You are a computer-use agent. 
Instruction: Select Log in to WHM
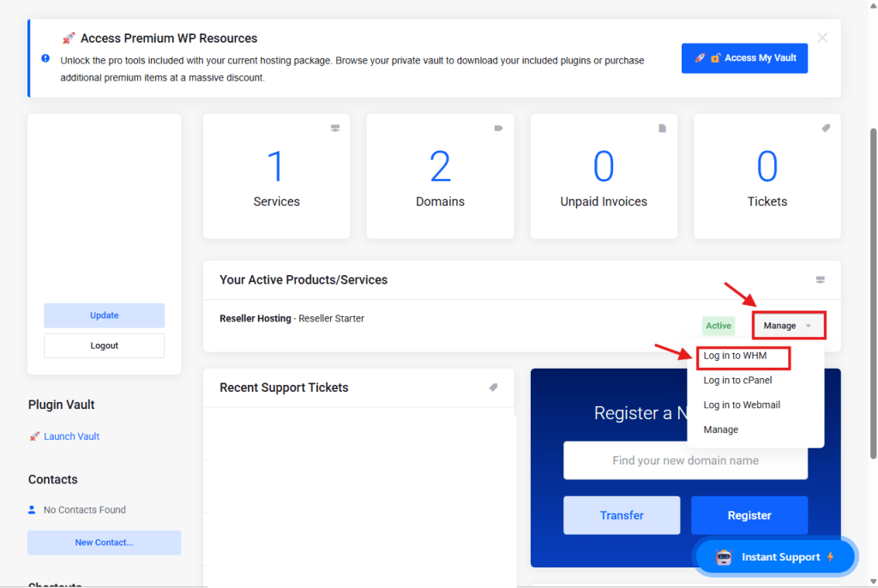[x=735, y=356]
